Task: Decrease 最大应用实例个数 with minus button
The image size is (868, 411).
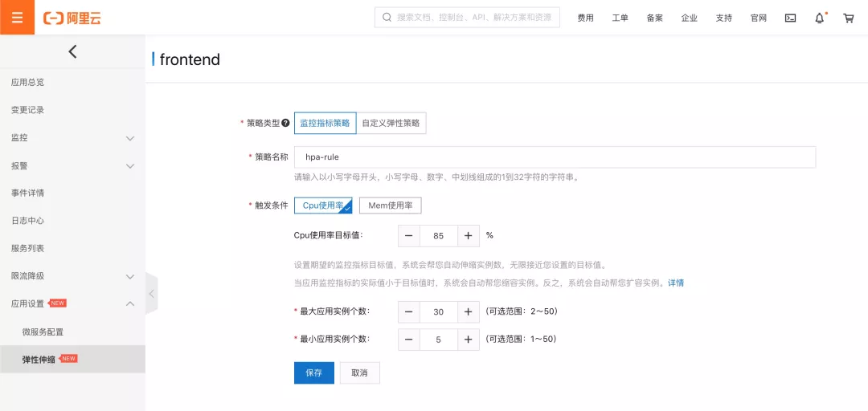Action: pos(409,312)
